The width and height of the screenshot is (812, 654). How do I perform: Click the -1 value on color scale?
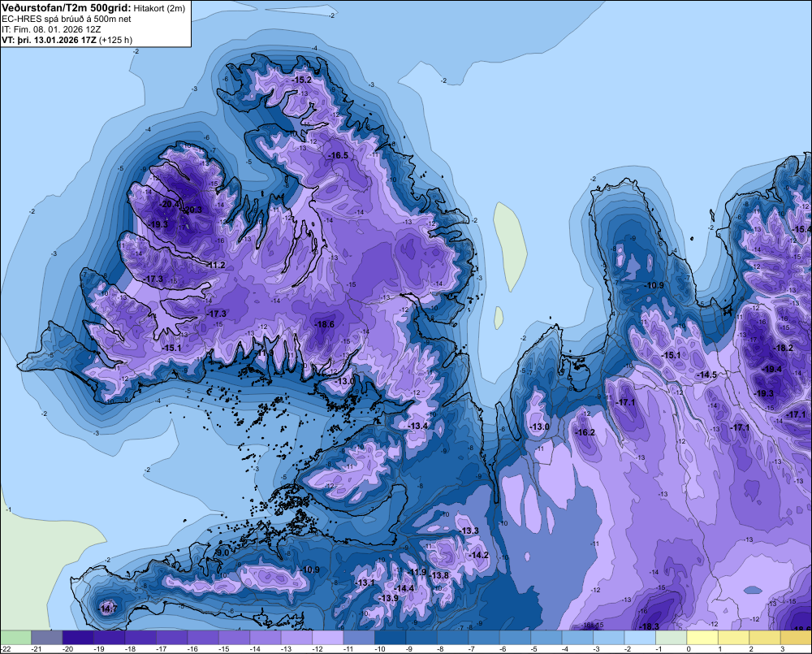[x=659, y=649]
